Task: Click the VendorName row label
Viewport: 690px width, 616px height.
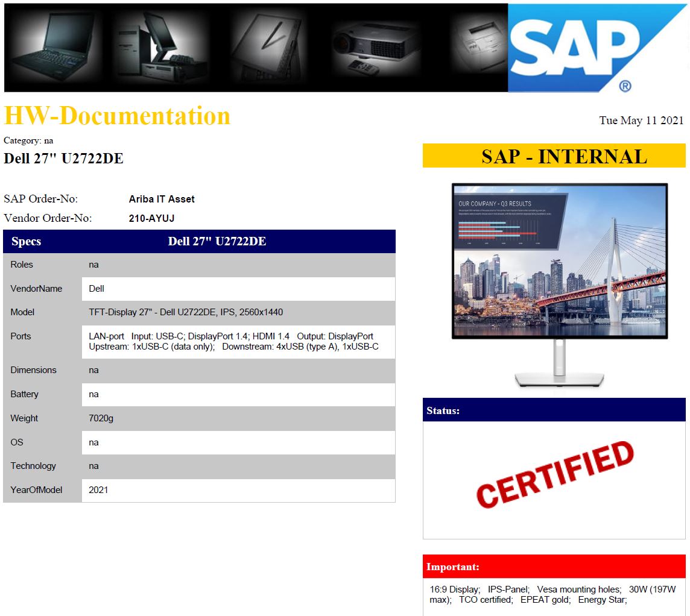Action: coord(36,289)
